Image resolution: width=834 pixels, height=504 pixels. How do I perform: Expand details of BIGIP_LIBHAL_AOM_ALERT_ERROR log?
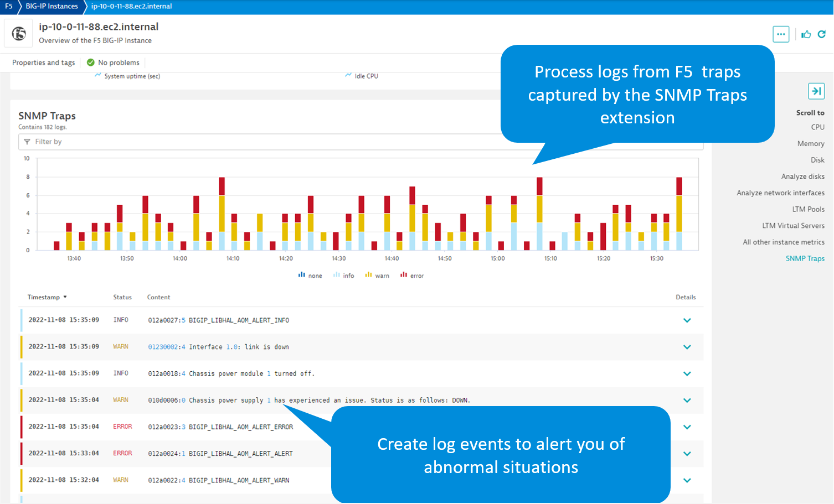pyautogui.click(x=687, y=427)
